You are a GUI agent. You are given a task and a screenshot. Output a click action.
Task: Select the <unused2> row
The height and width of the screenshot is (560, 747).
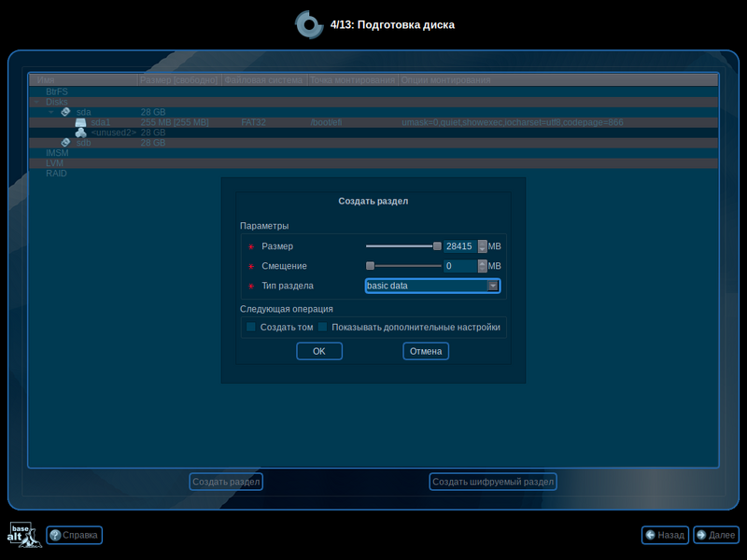point(373,133)
